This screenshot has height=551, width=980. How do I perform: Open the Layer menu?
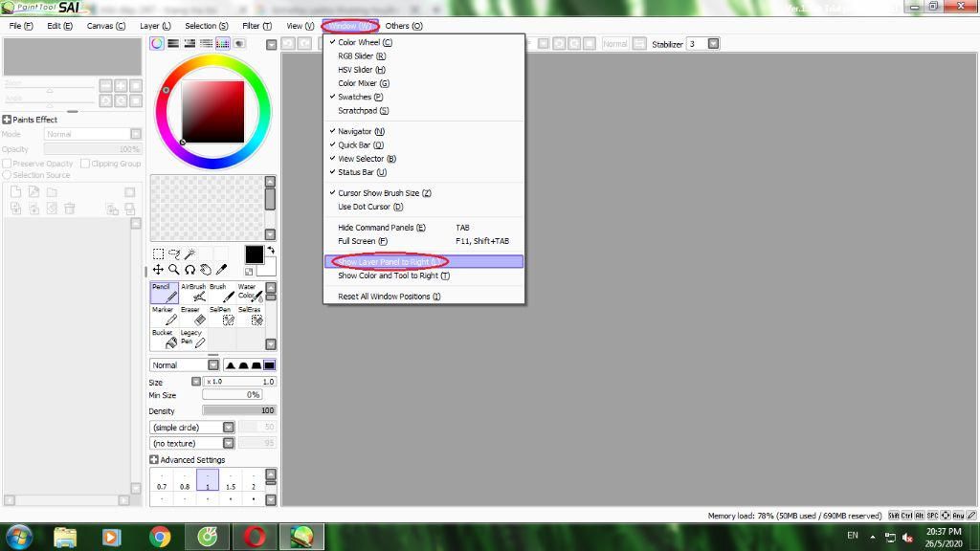click(155, 26)
